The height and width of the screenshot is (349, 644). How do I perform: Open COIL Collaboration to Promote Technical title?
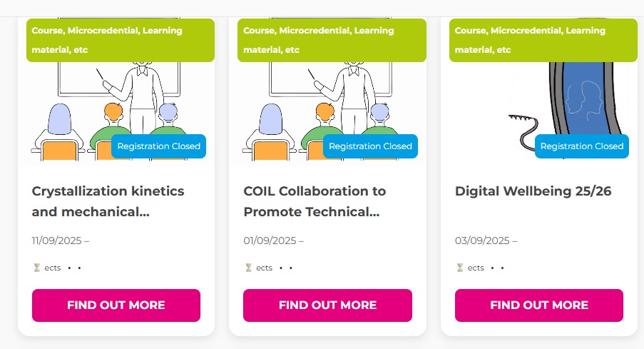click(315, 201)
